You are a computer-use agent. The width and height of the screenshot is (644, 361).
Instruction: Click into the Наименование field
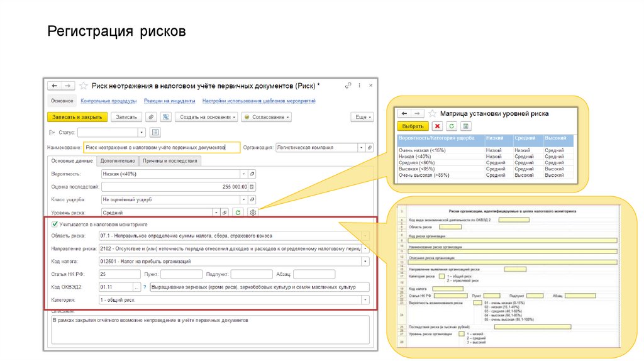[x=162, y=147]
